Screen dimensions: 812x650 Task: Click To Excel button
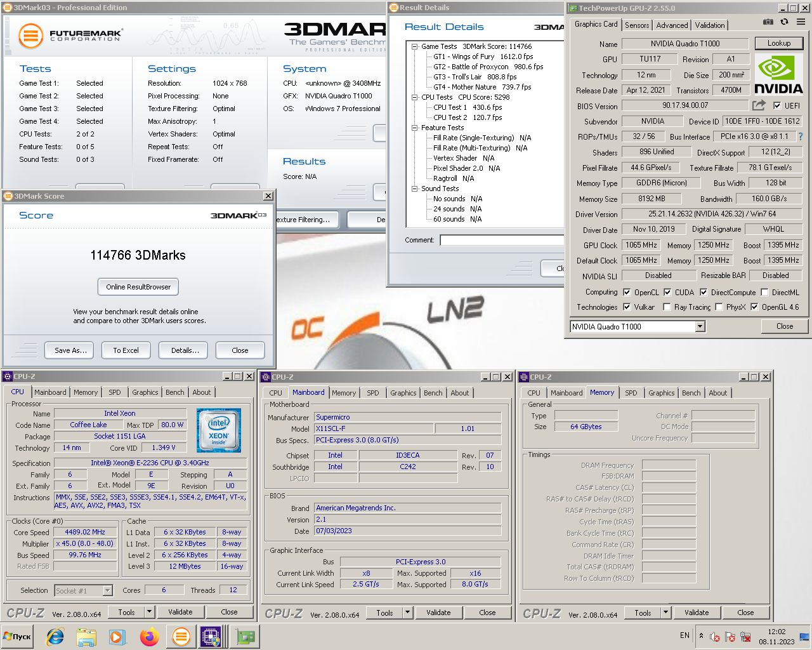126,350
